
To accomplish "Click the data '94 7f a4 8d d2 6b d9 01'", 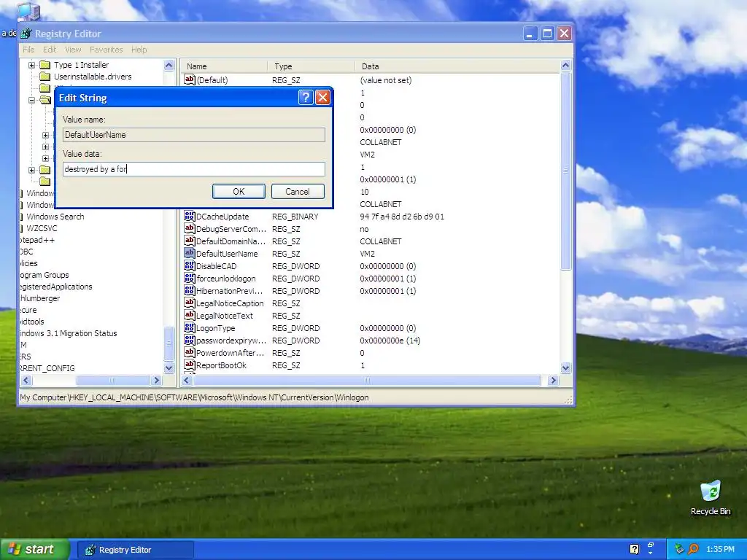I will (402, 216).
